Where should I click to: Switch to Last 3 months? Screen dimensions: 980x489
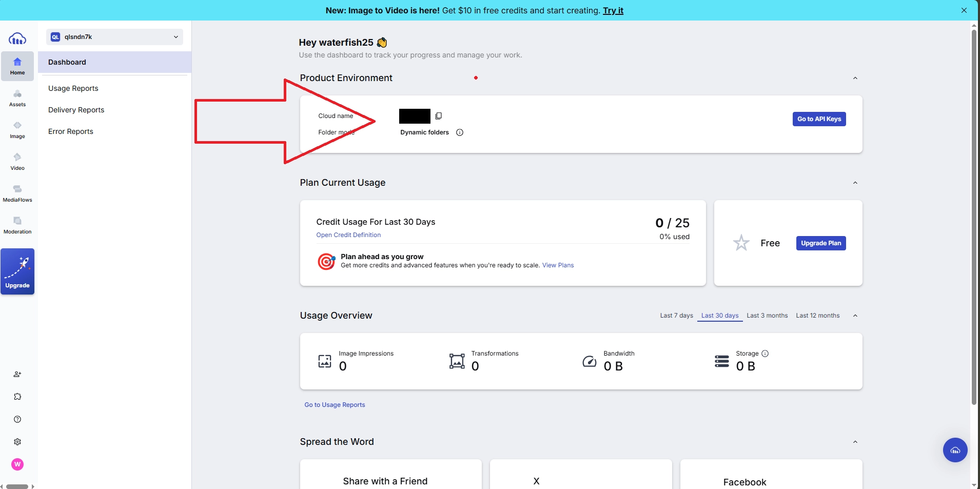(x=767, y=316)
